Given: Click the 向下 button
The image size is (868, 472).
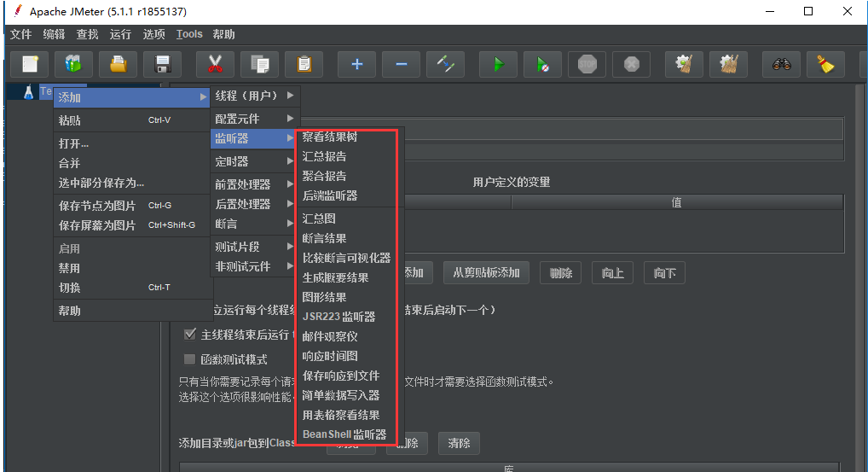Looking at the screenshot, I should 664,272.
